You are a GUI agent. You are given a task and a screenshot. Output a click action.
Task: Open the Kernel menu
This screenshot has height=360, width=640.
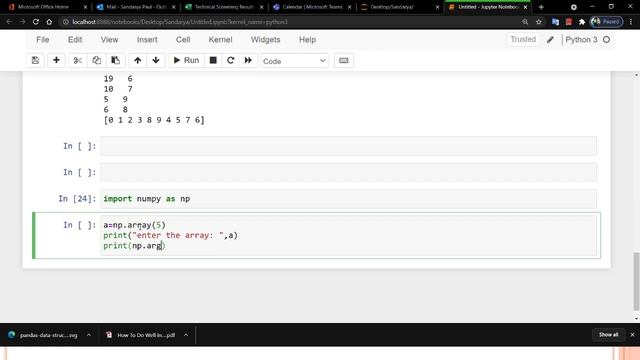[220, 40]
